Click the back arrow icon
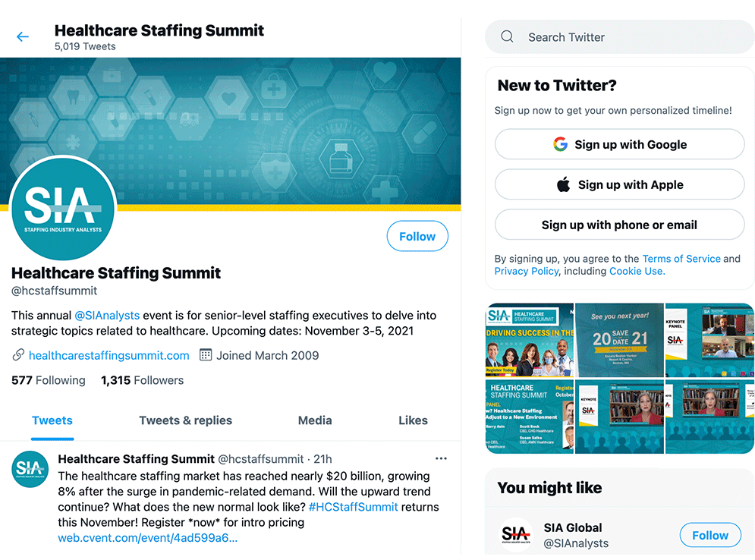 point(23,36)
